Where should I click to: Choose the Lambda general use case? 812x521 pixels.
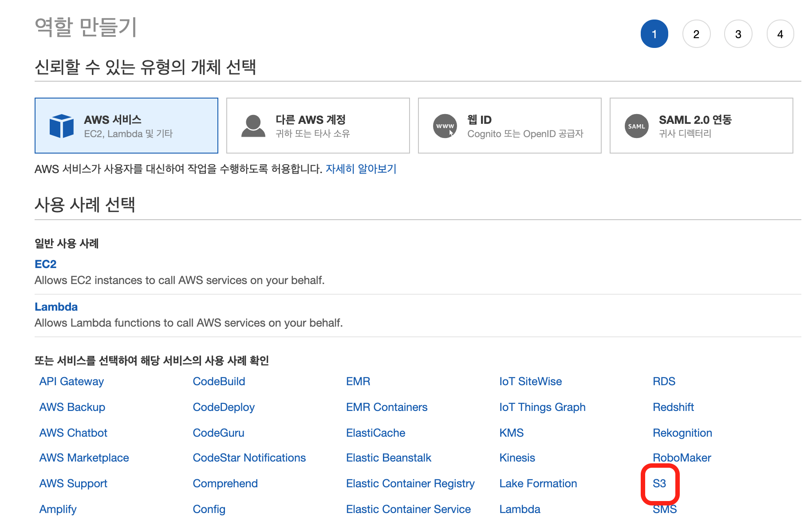[56, 307]
